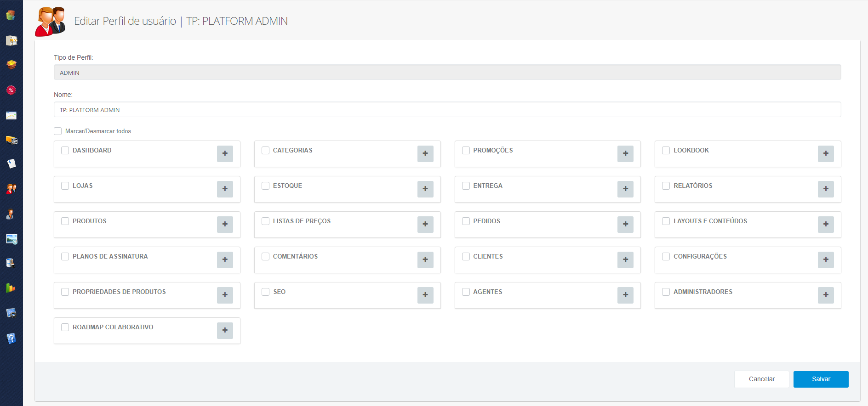868x406 pixels.
Task: Check the DASHBOARD permission box
Action: pos(65,151)
